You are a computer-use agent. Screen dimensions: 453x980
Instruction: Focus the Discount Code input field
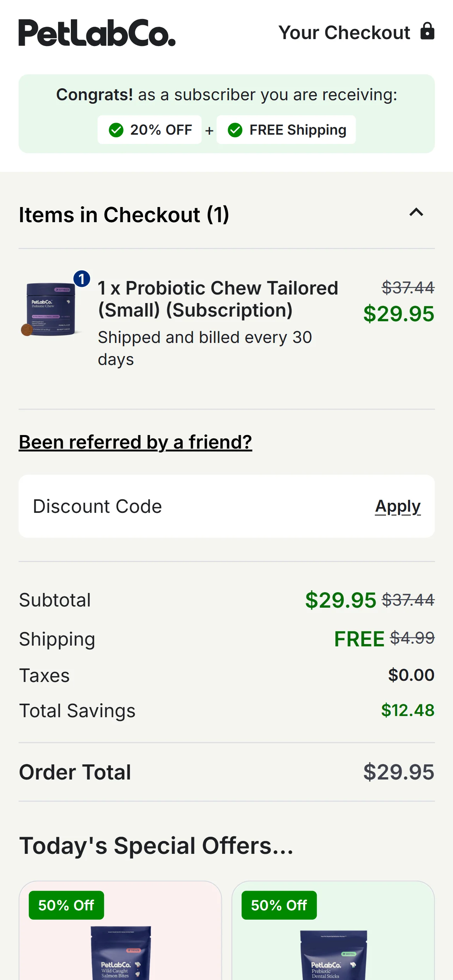(194, 506)
